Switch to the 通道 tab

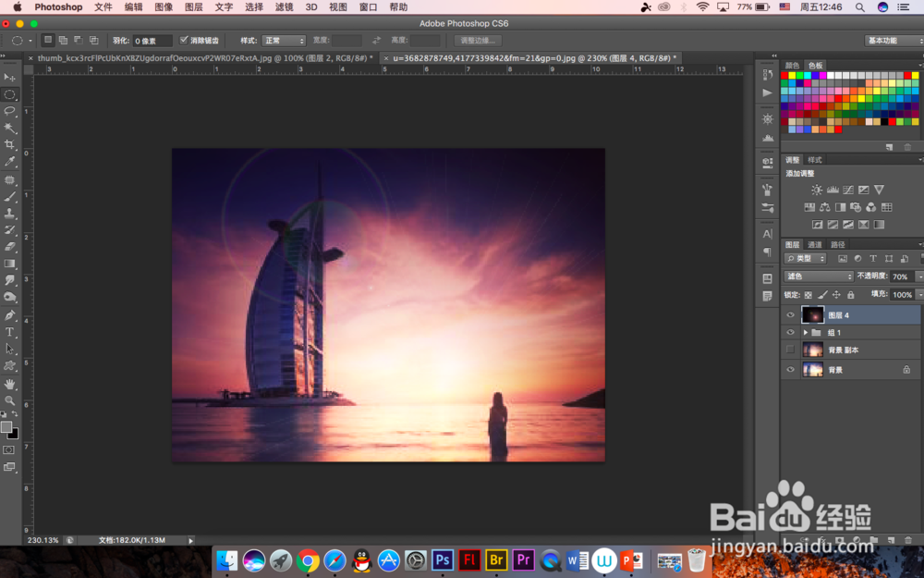[x=814, y=244]
